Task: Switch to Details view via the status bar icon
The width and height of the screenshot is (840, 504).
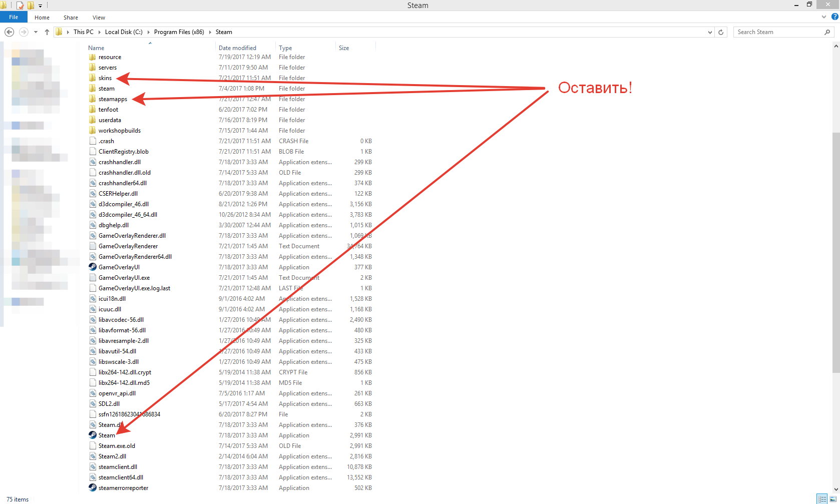Action: [822, 499]
